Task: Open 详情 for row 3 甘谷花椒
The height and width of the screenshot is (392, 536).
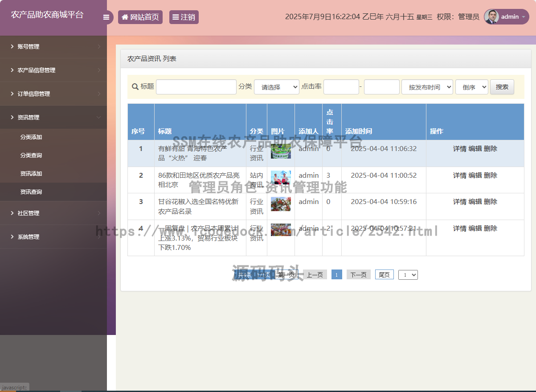Action: pyautogui.click(x=460, y=202)
